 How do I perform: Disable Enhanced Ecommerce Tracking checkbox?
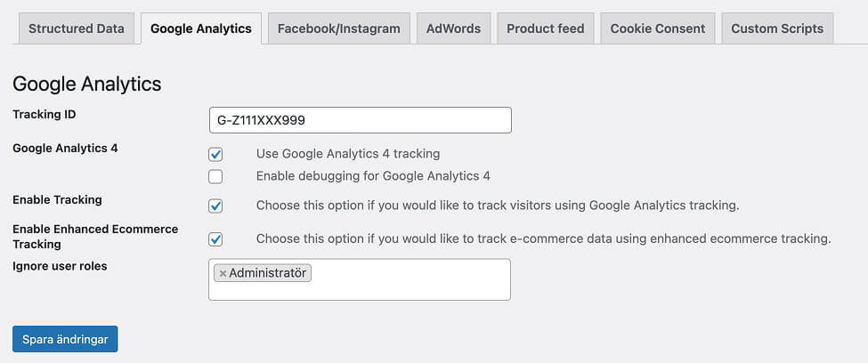(x=215, y=238)
